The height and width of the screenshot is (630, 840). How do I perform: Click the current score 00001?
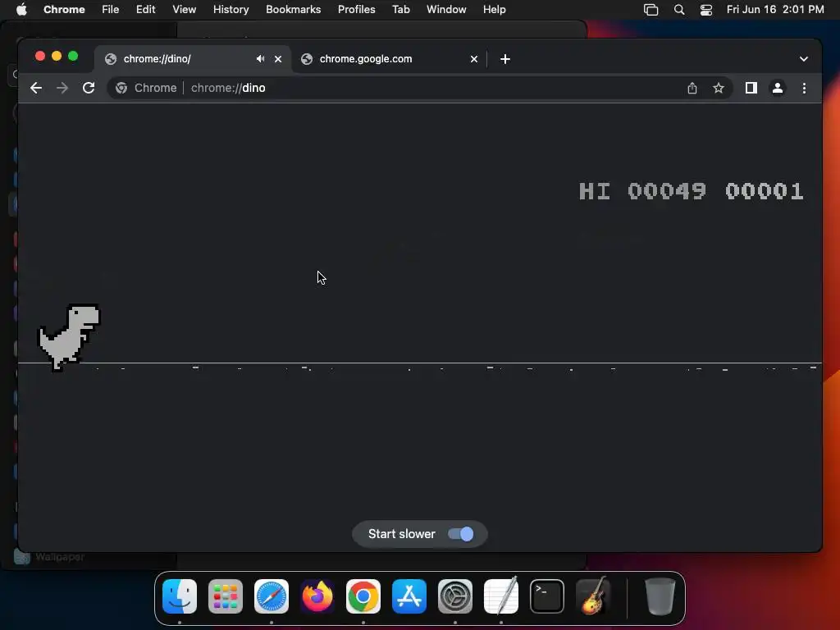(765, 191)
